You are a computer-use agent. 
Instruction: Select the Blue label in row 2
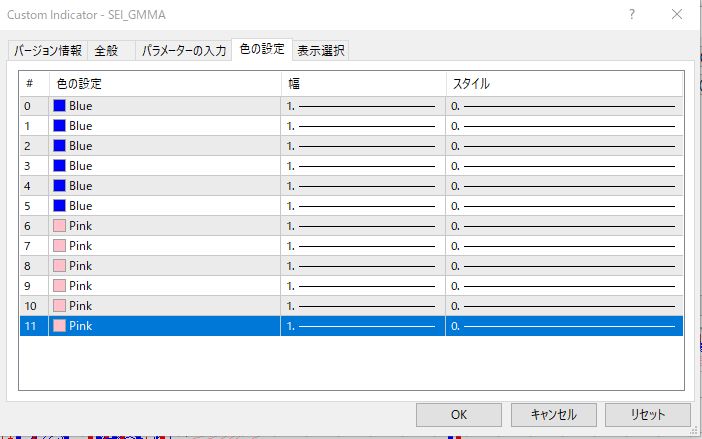coord(81,146)
